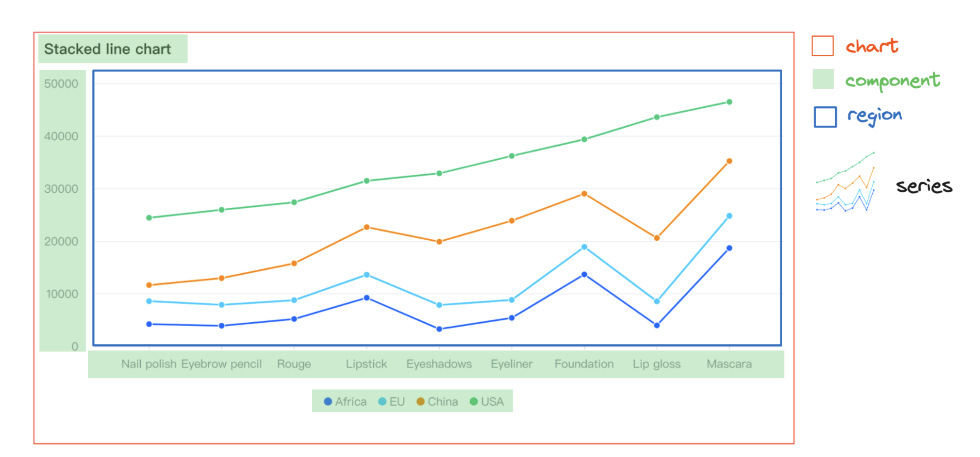Toggle the EU series in the legend
The height and width of the screenshot is (457, 980).
click(x=391, y=401)
